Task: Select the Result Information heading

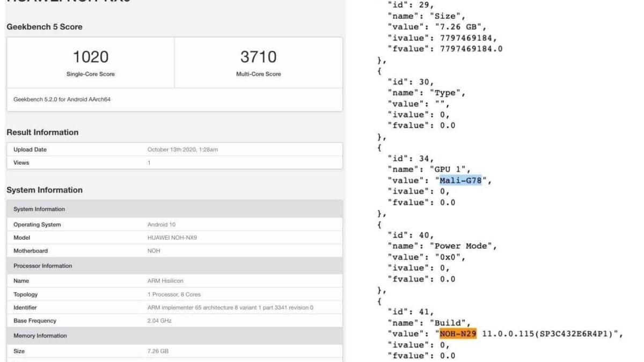Action: tap(42, 132)
